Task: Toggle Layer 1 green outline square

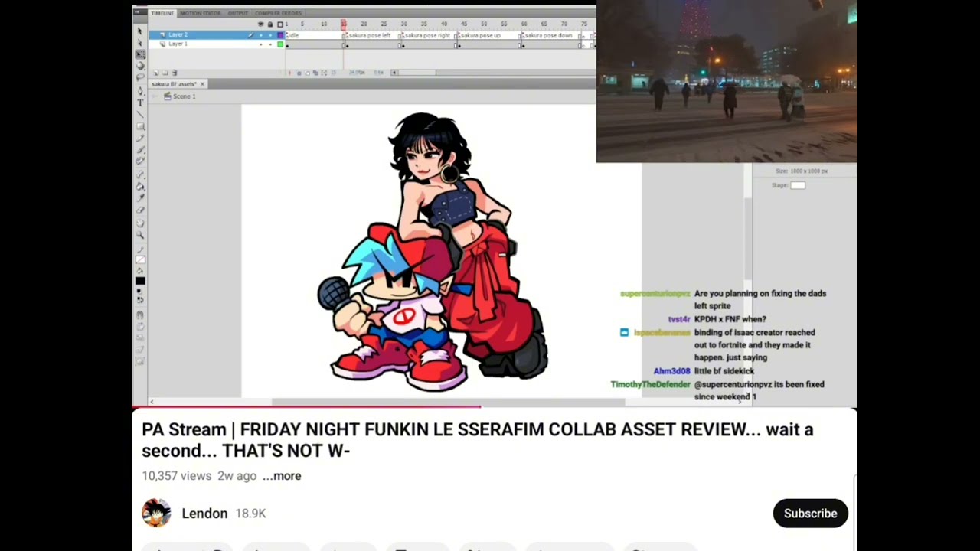Action: [280, 44]
